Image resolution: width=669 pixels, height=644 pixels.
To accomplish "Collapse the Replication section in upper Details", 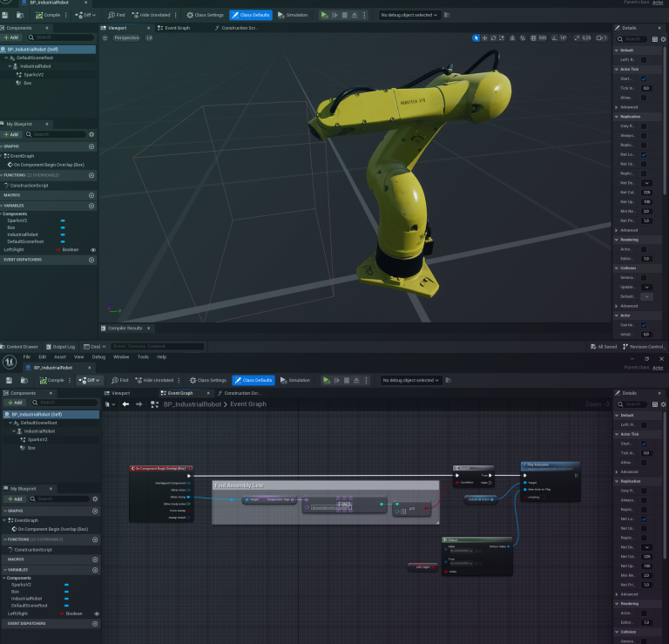I will [617, 117].
